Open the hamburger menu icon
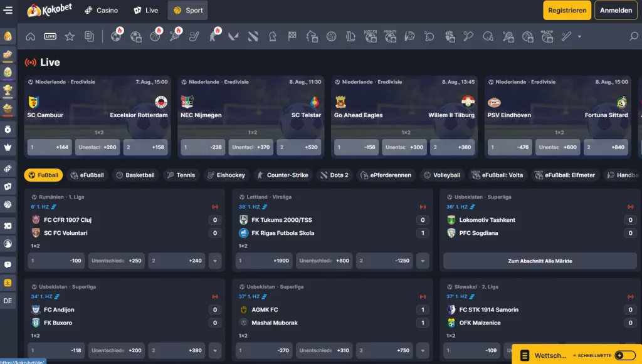The width and height of the screenshot is (642, 364). [x=8, y=10]
